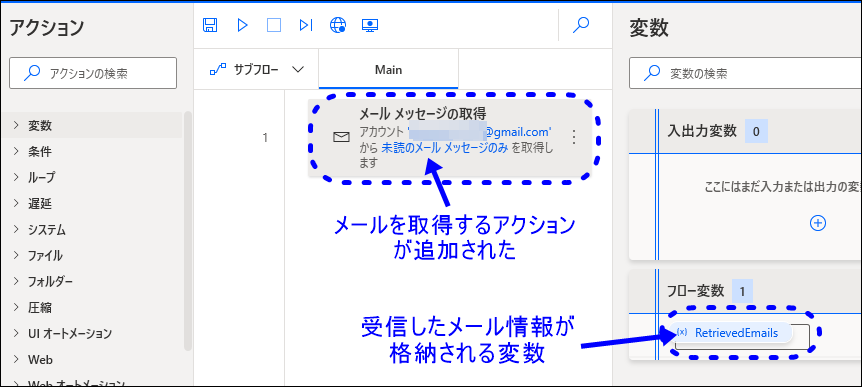
Task: Click the gmail.com account link
Action: (x=480, y=132)
